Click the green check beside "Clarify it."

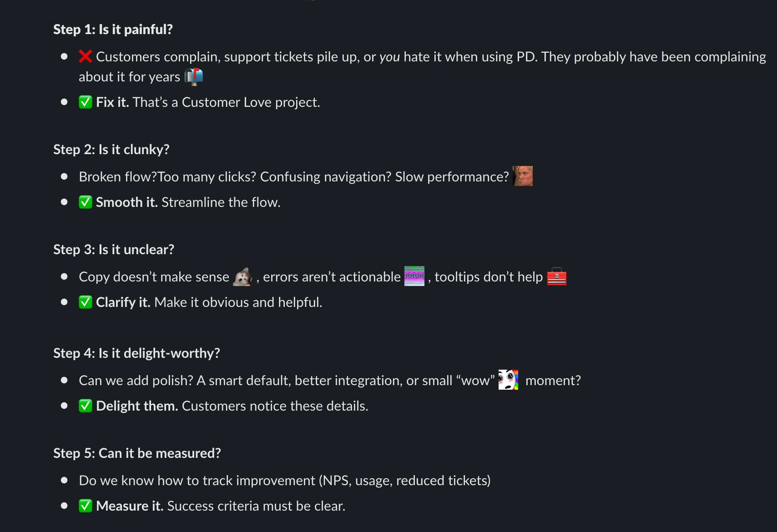pyautogui.click(x=85, y=302)
